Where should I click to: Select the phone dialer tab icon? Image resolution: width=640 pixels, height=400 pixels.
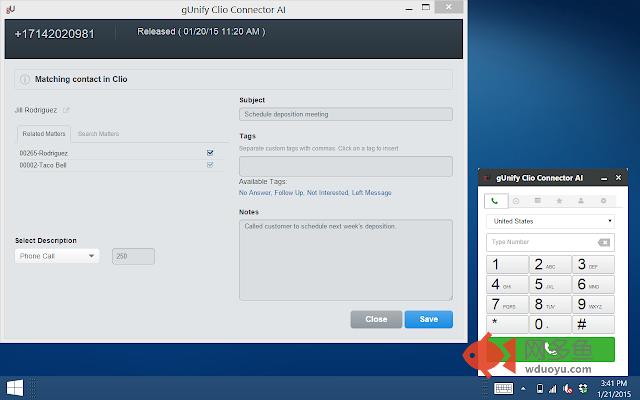[495, 201]
